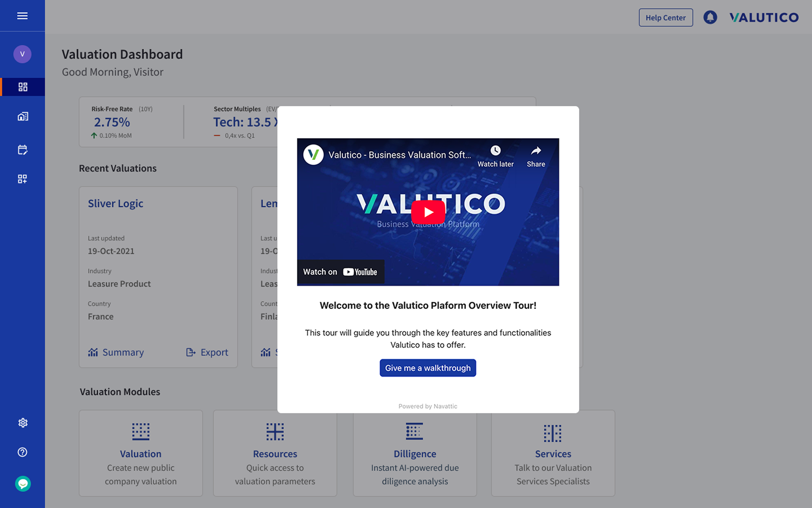
Task: Click the visitor avatar in the sidebar
Action: [x=23, y=54]
